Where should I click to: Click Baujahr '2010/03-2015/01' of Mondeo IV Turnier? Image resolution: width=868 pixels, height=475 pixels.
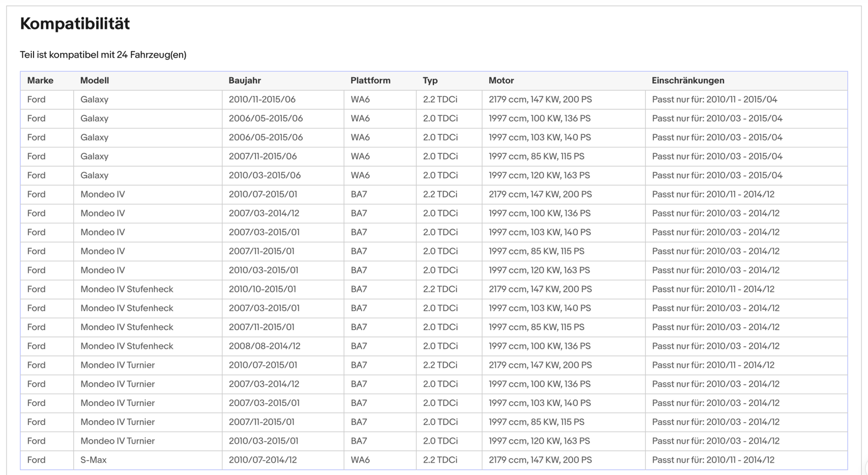[x=264, y=441]
